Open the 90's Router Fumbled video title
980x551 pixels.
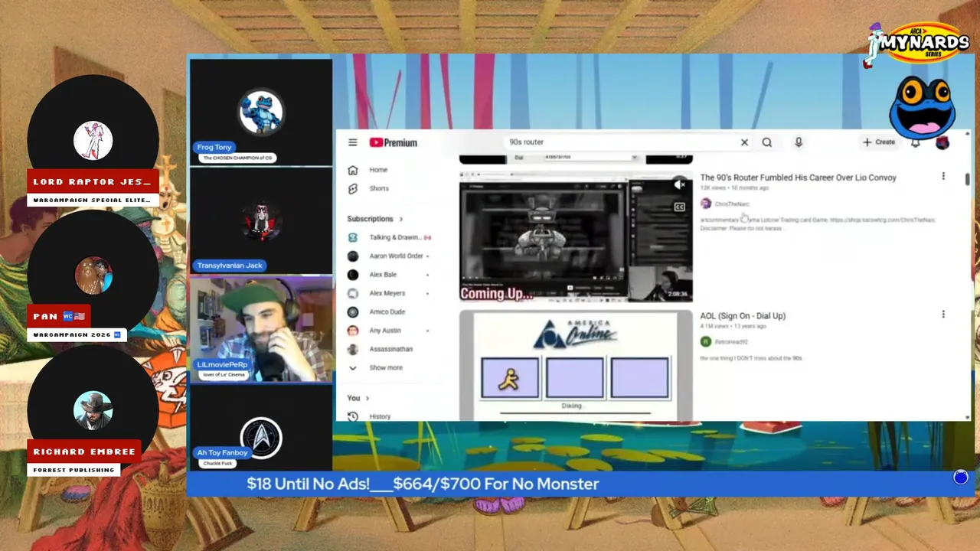(798, 178)
